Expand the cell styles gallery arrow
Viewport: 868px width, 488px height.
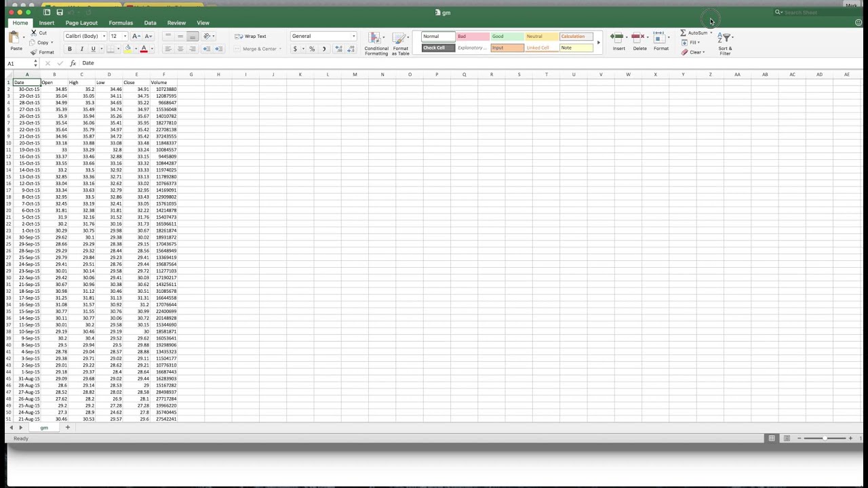(x=598, y=43)
